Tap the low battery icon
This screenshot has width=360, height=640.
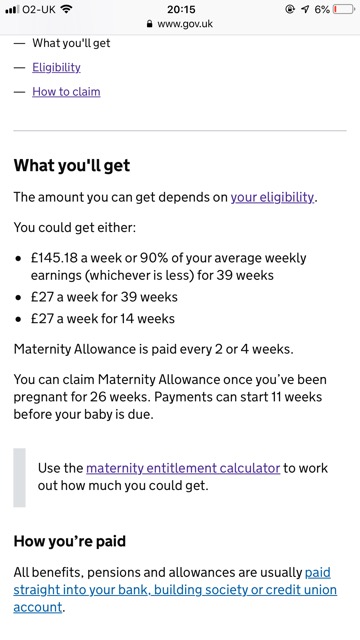pyautogui.click(x=344, y=9)
